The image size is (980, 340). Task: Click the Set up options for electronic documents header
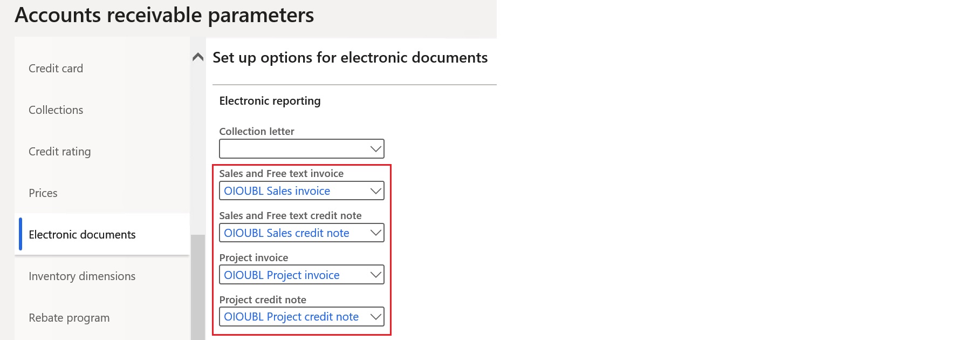(x=350, y=58)
